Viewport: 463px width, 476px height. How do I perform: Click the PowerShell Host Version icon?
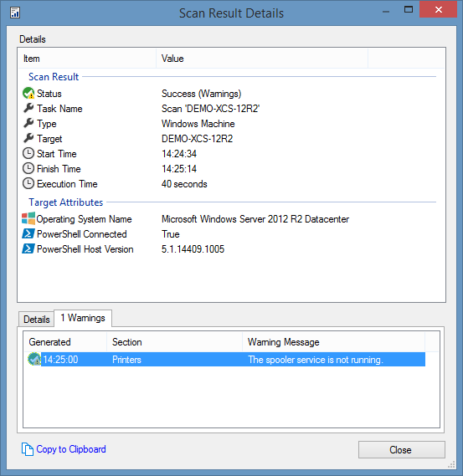point(28,248)
